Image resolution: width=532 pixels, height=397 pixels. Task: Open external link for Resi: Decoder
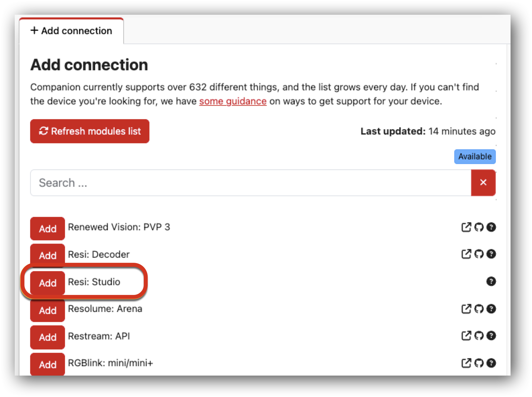tap(466, 254)
